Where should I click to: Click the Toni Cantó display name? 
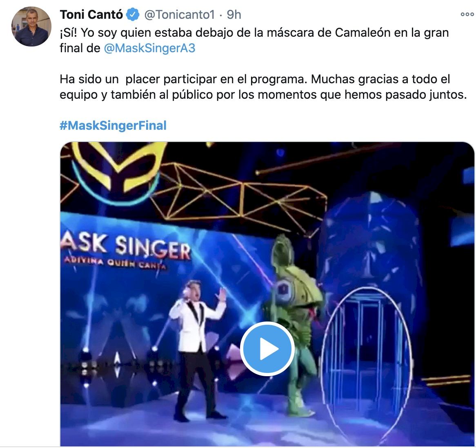pyautogui.click(x=91, y=15)
